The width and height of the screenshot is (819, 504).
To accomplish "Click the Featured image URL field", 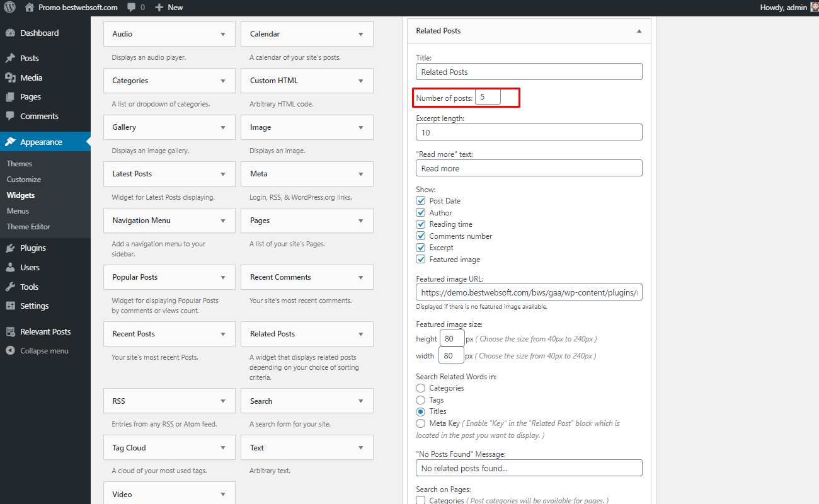I will click(529, 292).
